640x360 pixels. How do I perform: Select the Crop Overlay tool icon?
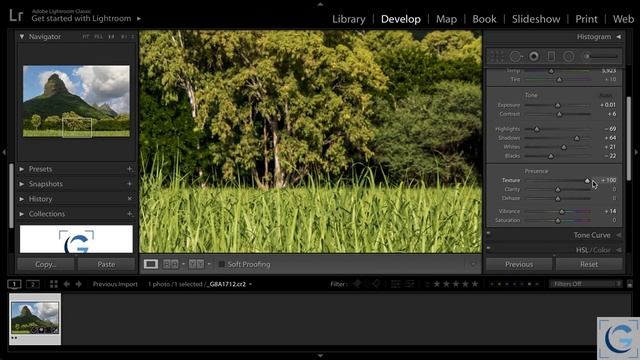(x=497, y=56)
